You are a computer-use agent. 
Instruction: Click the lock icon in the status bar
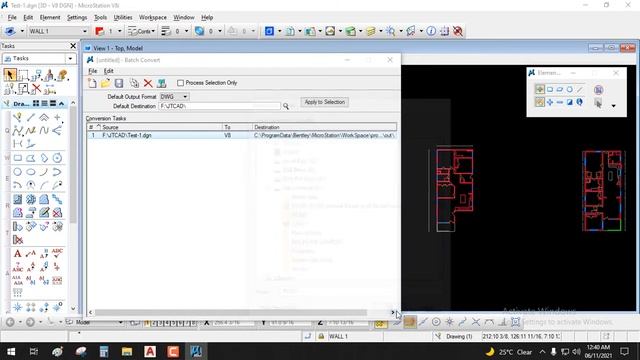[x=321, y=336]
